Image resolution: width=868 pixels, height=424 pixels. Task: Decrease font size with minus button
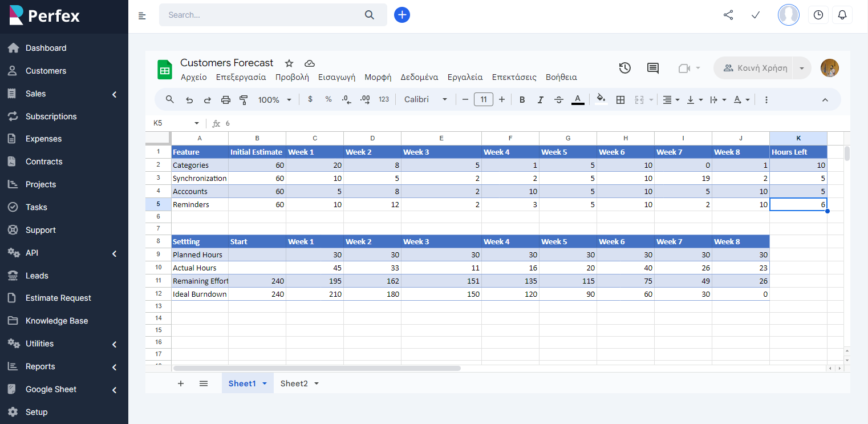[465, 99]
